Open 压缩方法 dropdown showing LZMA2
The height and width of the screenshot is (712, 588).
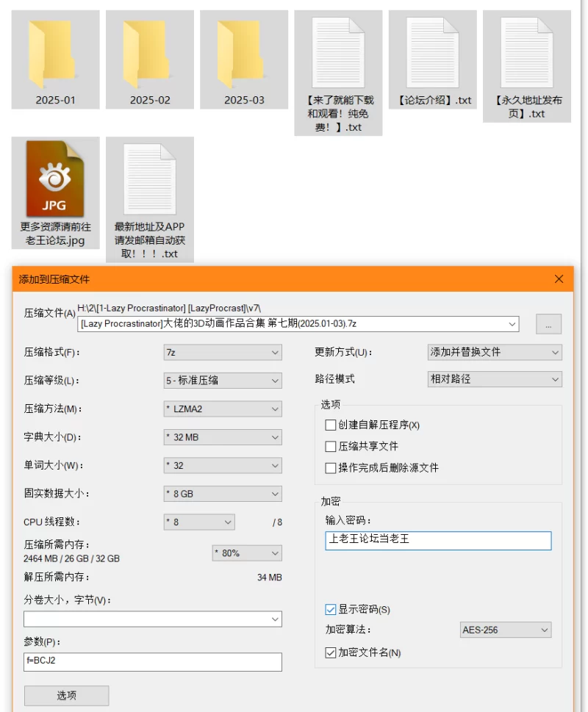tap(223, 409)
